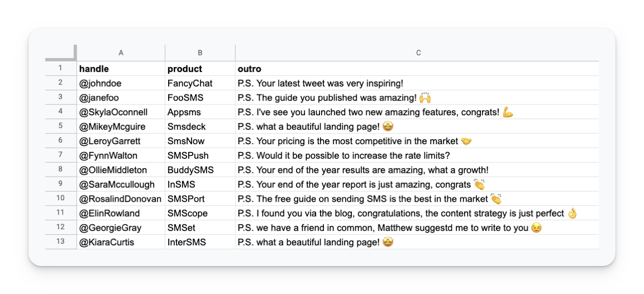644x294 pixels.
Task: Select the InterSMS cell
Action: [x=200, y=242]
